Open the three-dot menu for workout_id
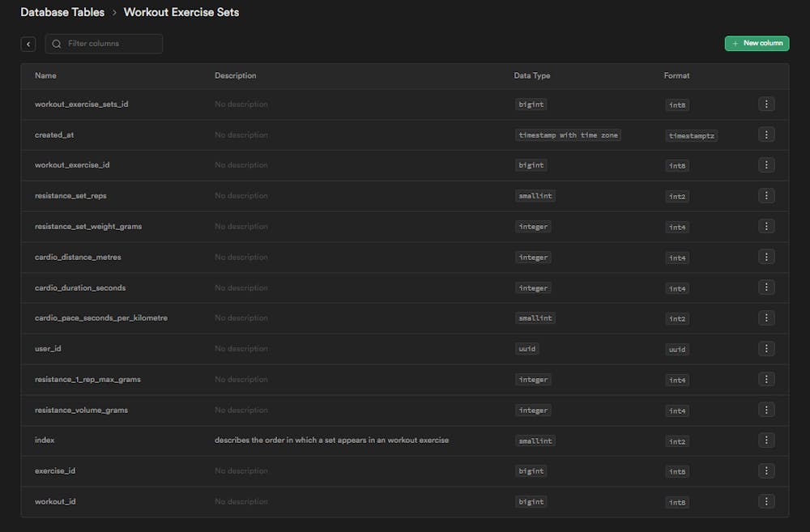 point(766,501)
